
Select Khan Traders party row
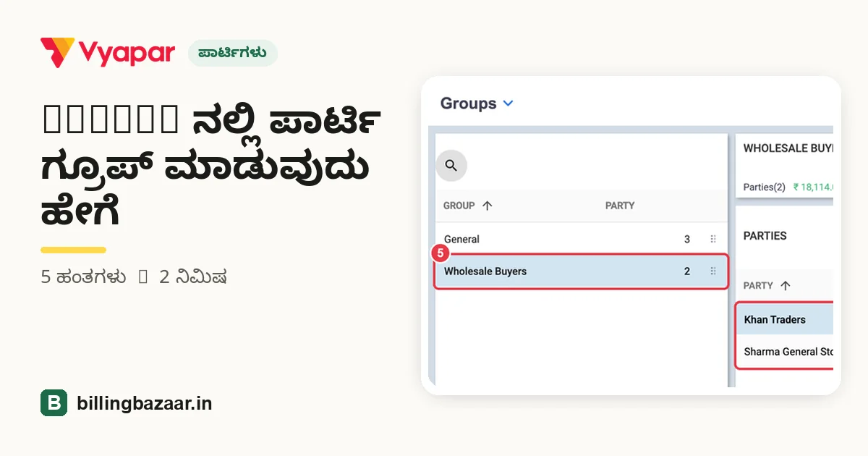(786, 320)
